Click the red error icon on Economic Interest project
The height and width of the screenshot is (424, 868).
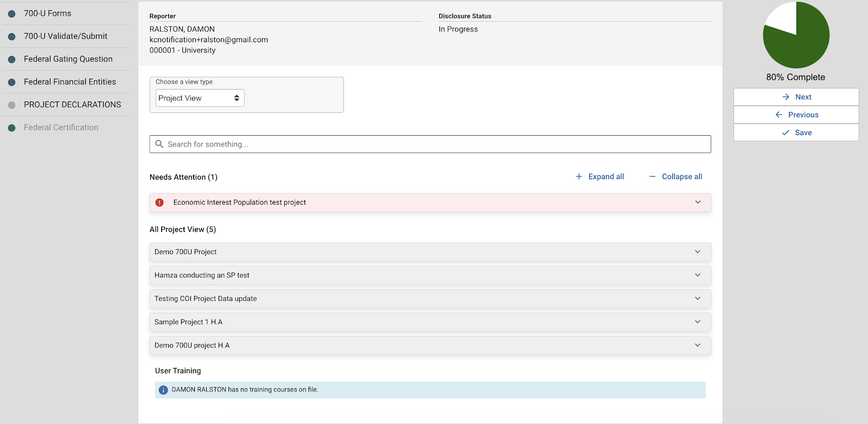pos(159,202)
